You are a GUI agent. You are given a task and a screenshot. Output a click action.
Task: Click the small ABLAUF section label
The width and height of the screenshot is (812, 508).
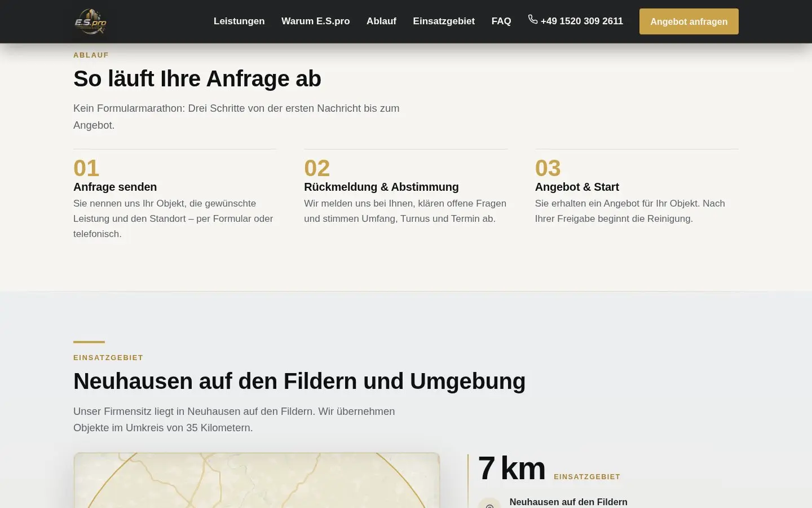pos(91,55)
